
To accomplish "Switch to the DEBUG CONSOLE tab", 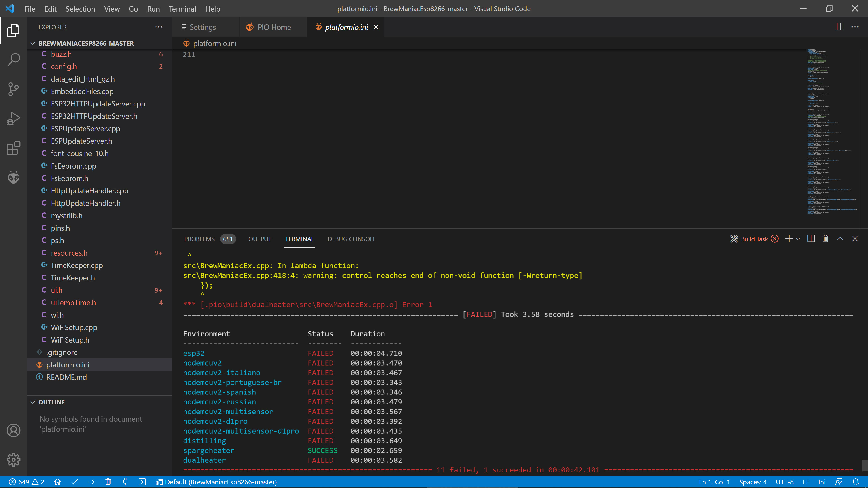I will (352, 239).
